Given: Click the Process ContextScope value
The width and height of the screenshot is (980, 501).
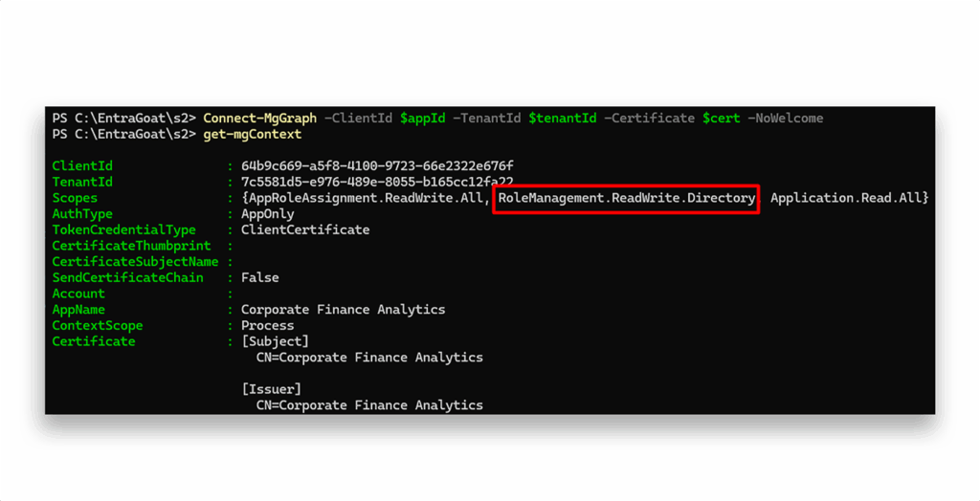Looking at the screenshot, I should click(x=268, y=325).
